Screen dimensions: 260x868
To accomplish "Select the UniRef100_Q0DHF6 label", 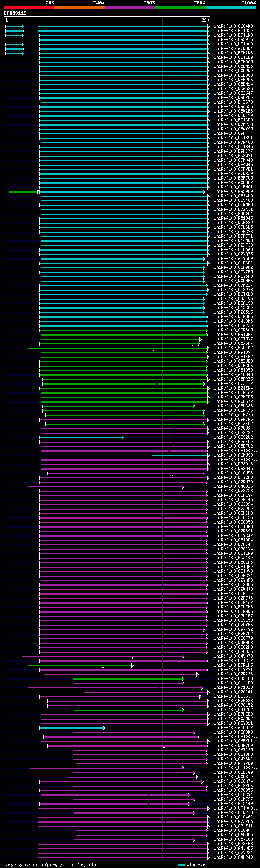I will [x=233, y=281].
